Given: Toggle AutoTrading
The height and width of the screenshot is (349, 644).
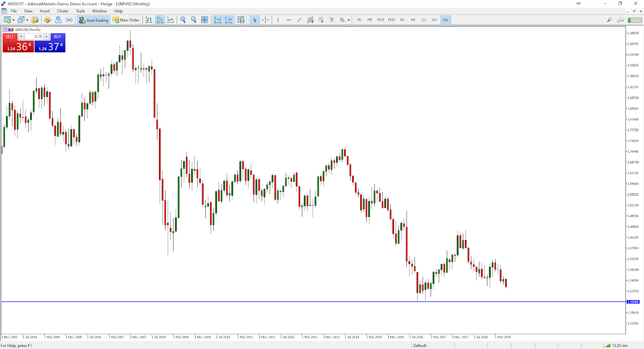Looking at the screenshot, I should click(x=93, y=20).
